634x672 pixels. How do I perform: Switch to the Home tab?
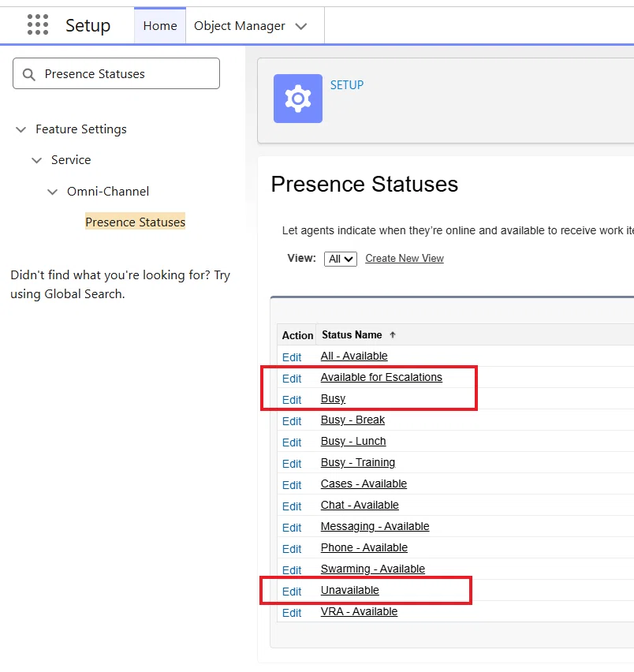(160, 26)
